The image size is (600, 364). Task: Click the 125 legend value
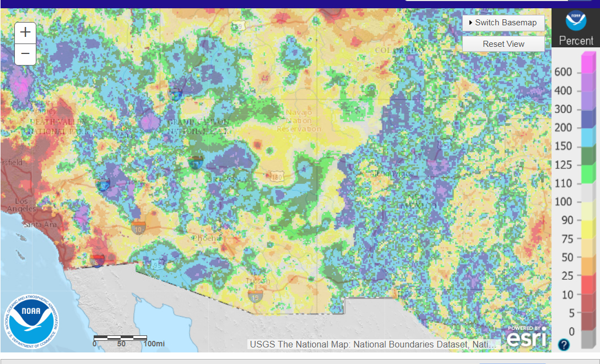coord(563,165)
